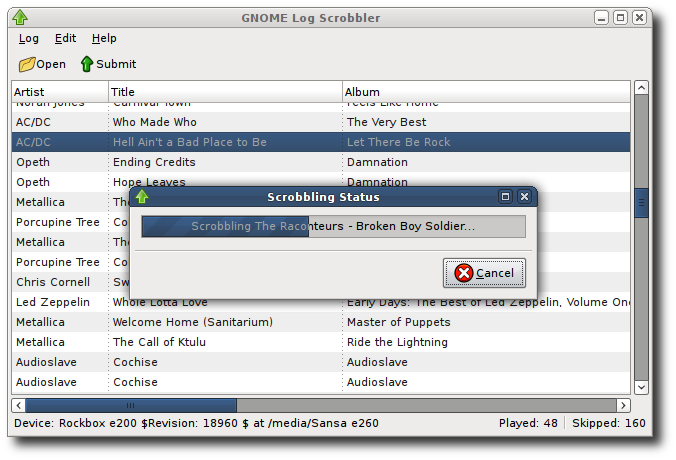This screenshot has width=676, height=460.
Task: Open the Log menu
Action: (x=28, y=38)
